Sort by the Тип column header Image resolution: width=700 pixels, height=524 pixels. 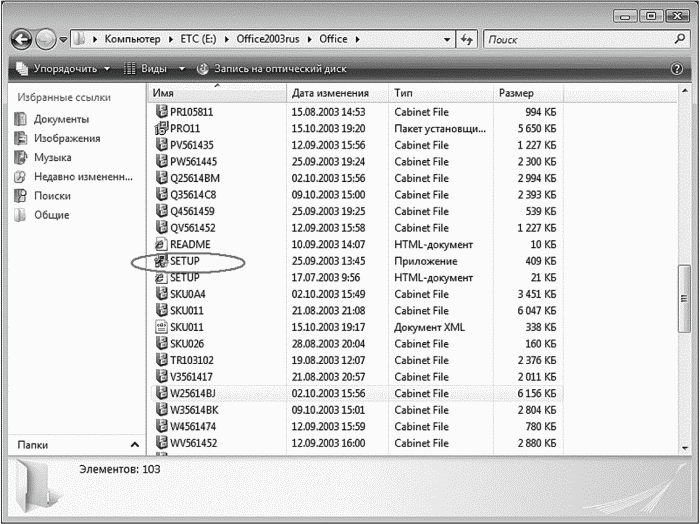[441, 93]
